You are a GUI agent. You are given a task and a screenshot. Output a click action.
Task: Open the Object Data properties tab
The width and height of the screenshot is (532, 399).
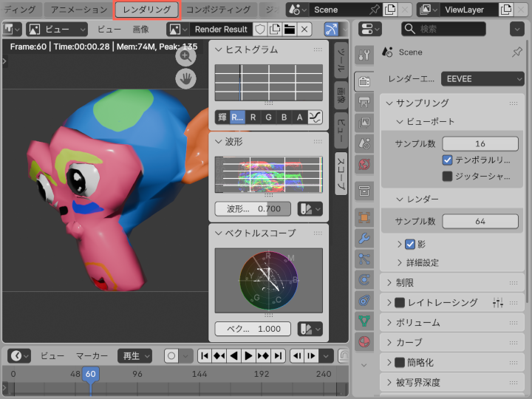coord(364,321)
